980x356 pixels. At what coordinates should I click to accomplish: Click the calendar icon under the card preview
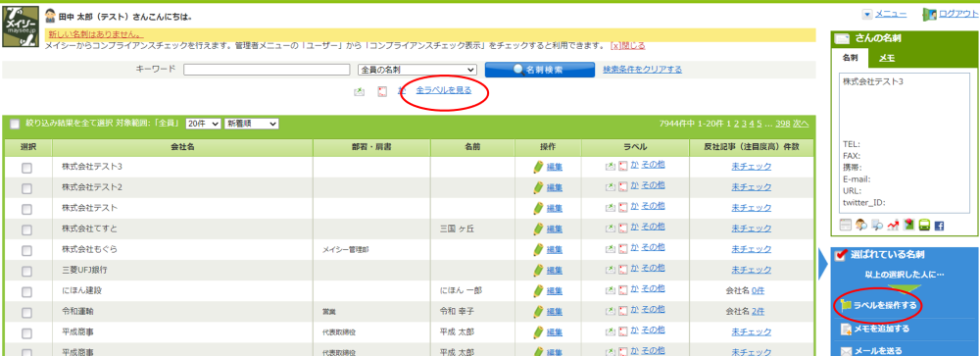(x=846, y=225)
